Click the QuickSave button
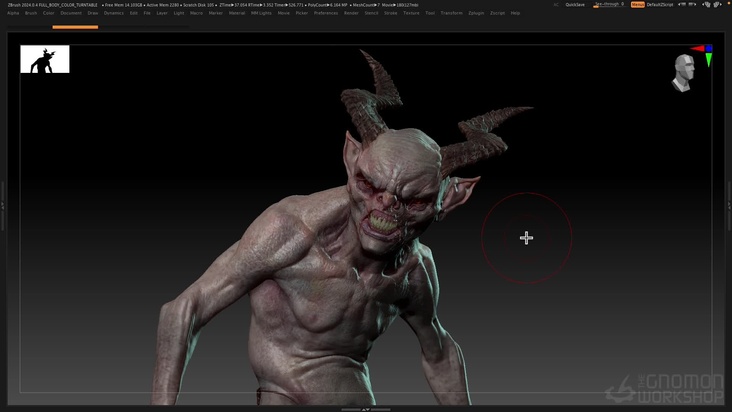 pyautogui.click(x=575, y=5)
